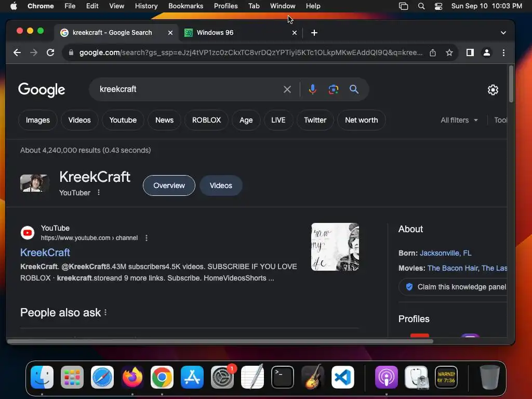
Task: Click the horizontal scrollbar
Action: pyautogui.click(x=220, y=341)
